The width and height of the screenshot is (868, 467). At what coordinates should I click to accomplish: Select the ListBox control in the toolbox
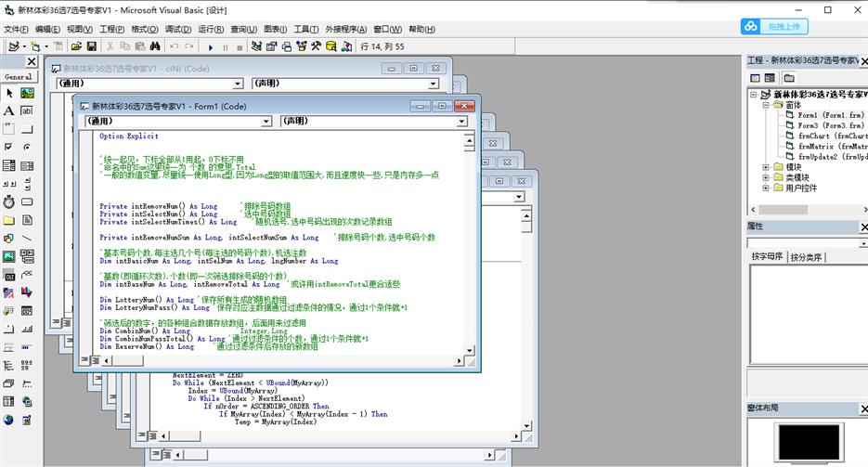click(27, 165)
